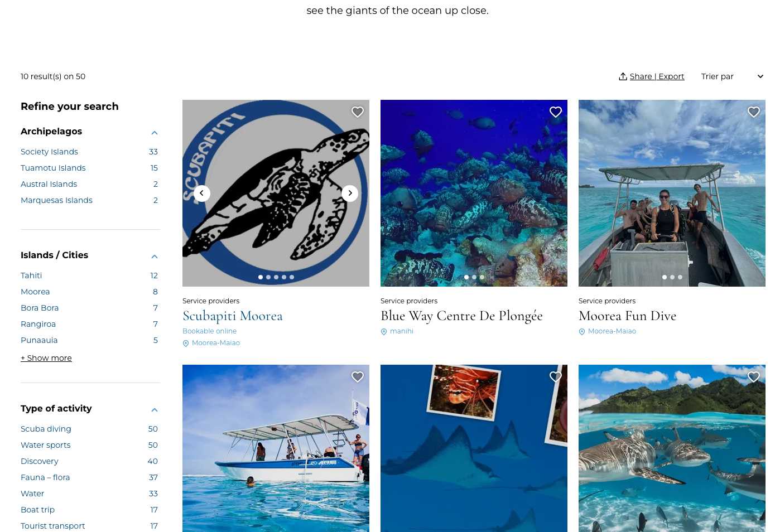Click the share upload icon
Image resolution: width=775 pixels, height=532 pixels.
(x=623, y=76)
